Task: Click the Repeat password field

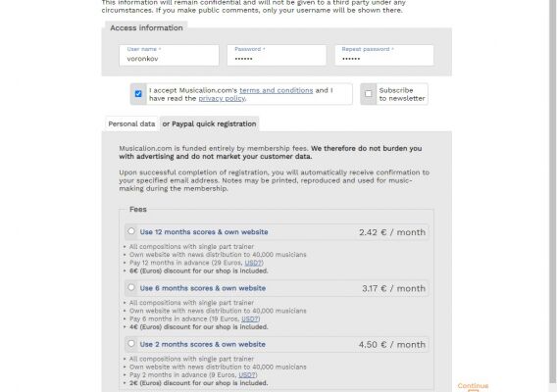Action: pyautogui.click(x=384, y=55)
